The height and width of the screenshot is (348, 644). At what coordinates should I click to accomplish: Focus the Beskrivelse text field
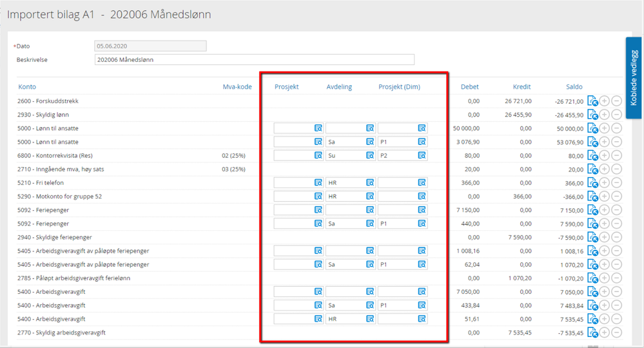click(254, 60)
